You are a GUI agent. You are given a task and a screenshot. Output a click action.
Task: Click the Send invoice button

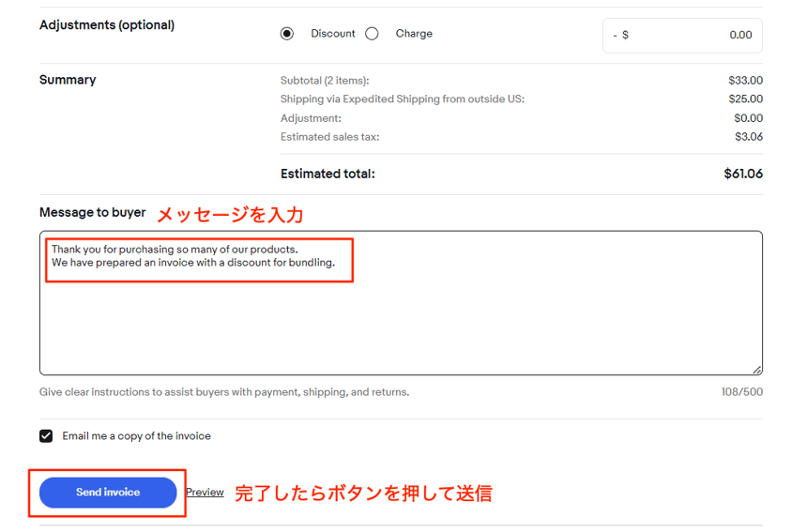coord(108,493)
